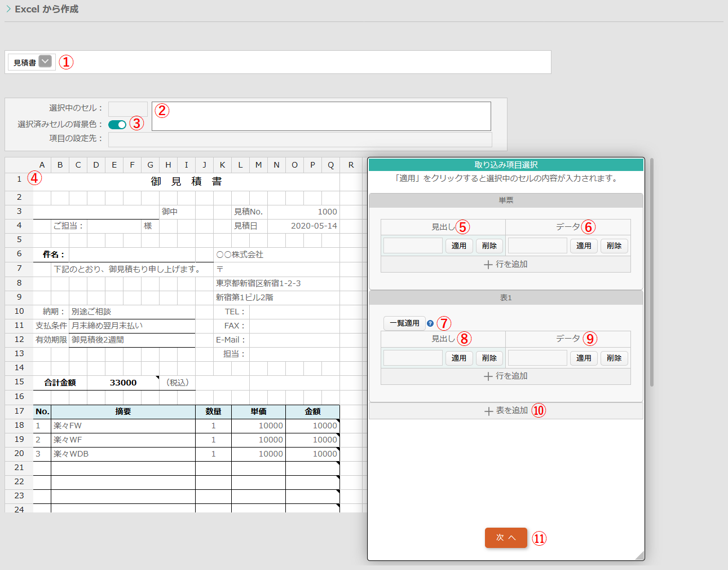This screenshot has height=570, width=728.
Task: Select the 楽々FW cell
Action: (123, 426)
